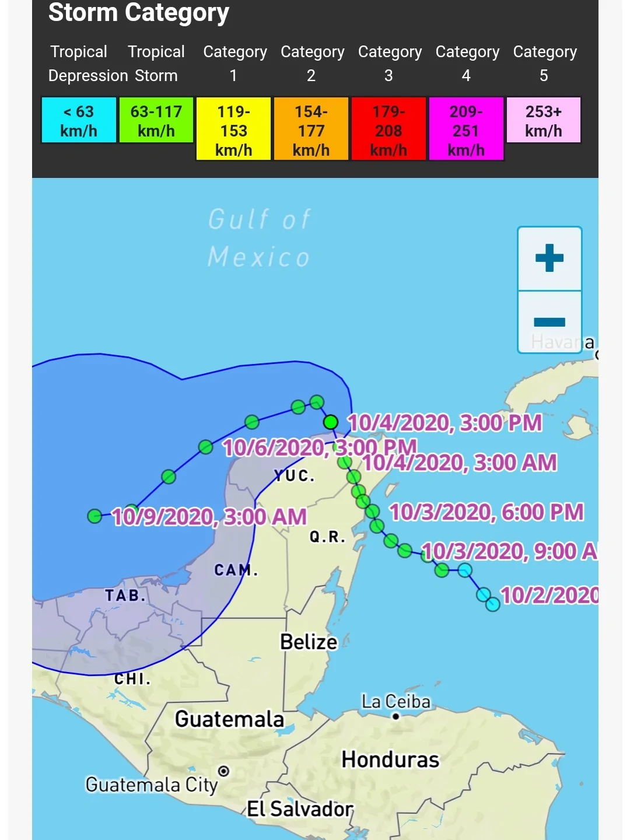Select the La Ceiba city dot
630x840 pixels.
(x=396, y=716)
